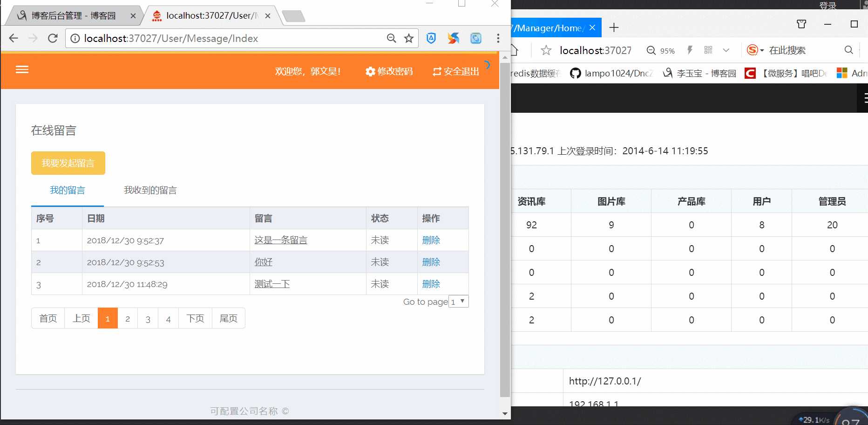The image size is (868, 425).
Task: Click the 我要发起留言 button
Action: 68,163
